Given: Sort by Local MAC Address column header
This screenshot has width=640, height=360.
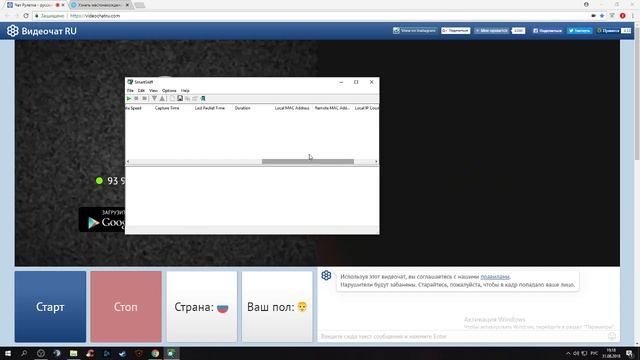Looking at the screenshot, I should tap(292, 108).
